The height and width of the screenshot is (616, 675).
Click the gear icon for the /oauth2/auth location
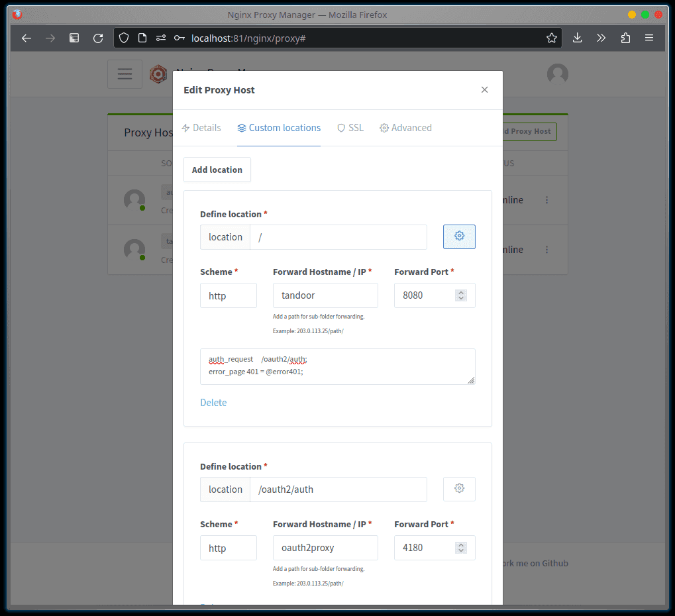point(459,489)
